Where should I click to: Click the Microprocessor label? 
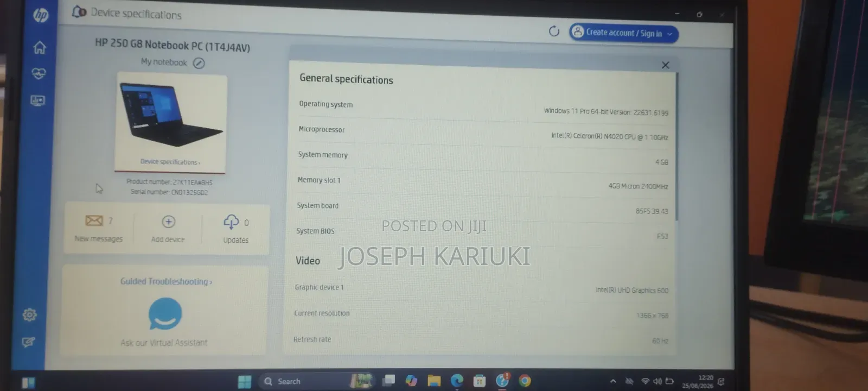pyautogui.click(x=322, y=129)
